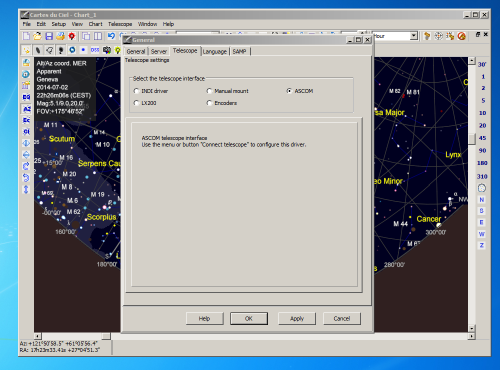Point chart toward North with N icon
This screenshot has width=500, height=370.
[482, 200]
